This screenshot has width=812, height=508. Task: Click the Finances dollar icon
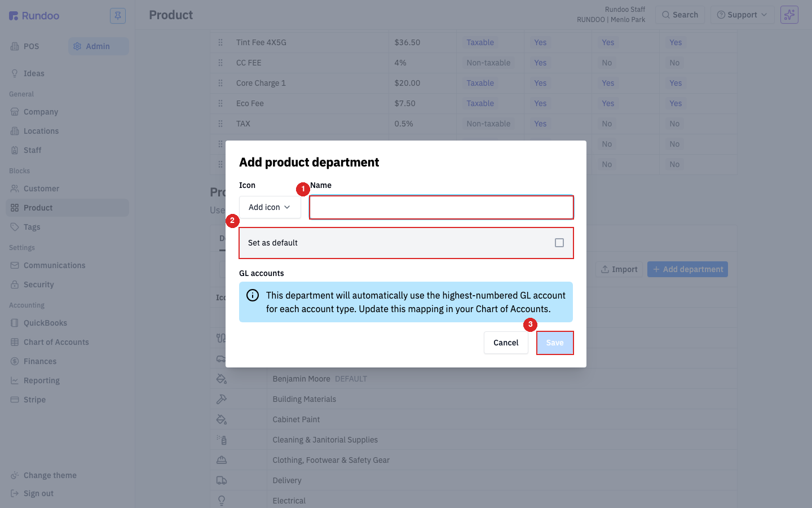coord(15,361)
